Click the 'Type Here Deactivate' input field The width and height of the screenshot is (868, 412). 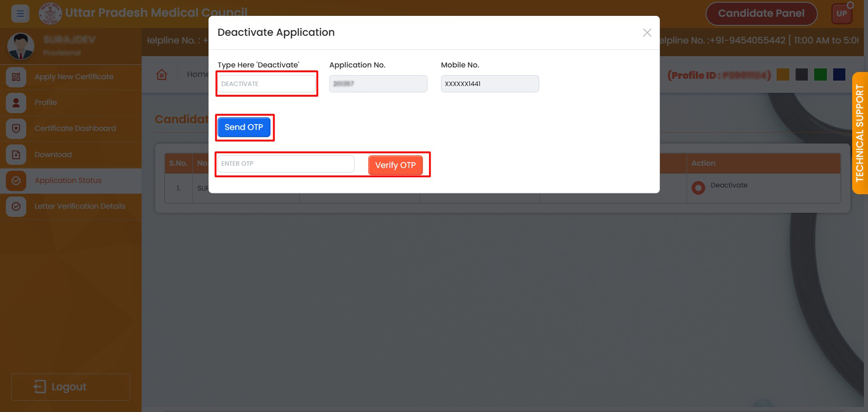tap(266, 84)
